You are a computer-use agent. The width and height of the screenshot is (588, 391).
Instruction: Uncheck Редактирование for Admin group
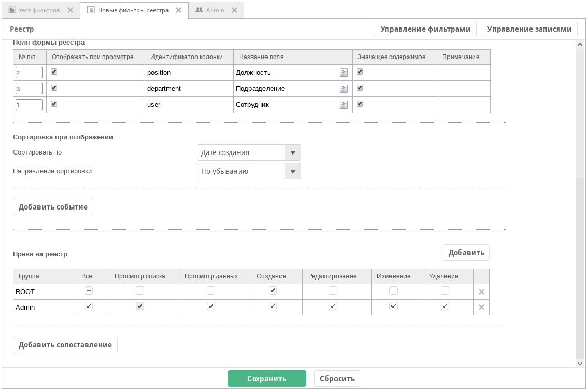332,306
